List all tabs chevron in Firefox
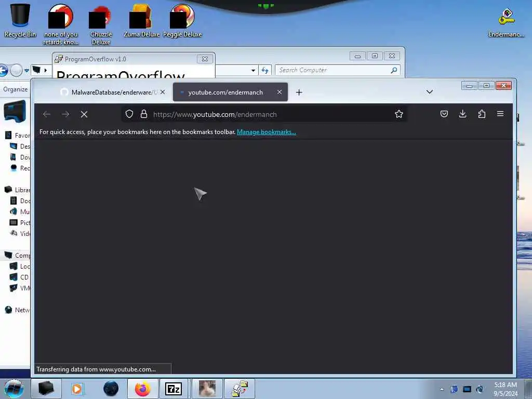Viewport: 532px width, 399px height. pyautogui.click(x=430, y=92)
